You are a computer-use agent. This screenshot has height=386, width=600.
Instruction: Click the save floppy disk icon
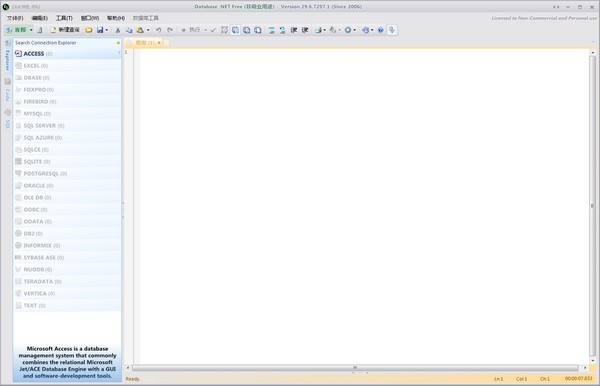click(100, 30)
